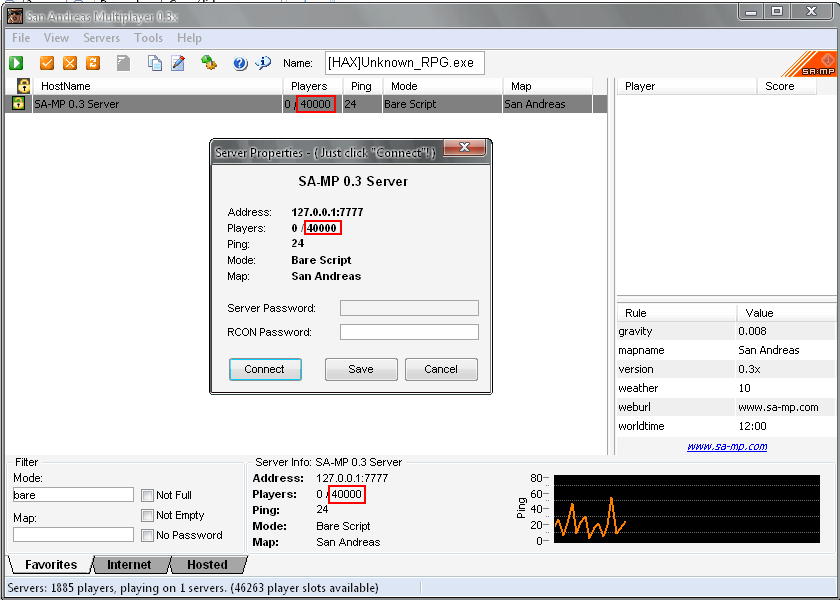Select the weather rule row
840x600 pixels.
(726, 388)
